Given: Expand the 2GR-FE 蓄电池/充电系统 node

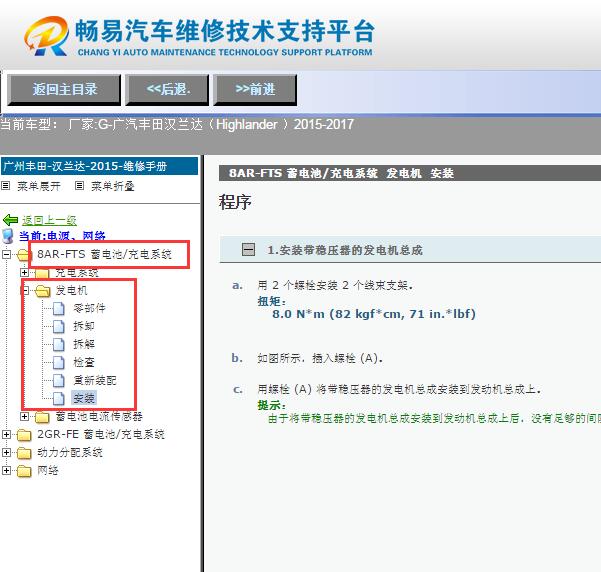Looking at the screenshot, I should click(6, 434).
